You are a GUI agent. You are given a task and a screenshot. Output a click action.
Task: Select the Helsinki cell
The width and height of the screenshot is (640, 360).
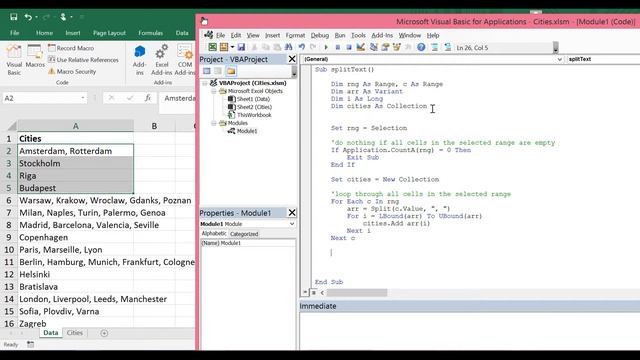(76, 274)
